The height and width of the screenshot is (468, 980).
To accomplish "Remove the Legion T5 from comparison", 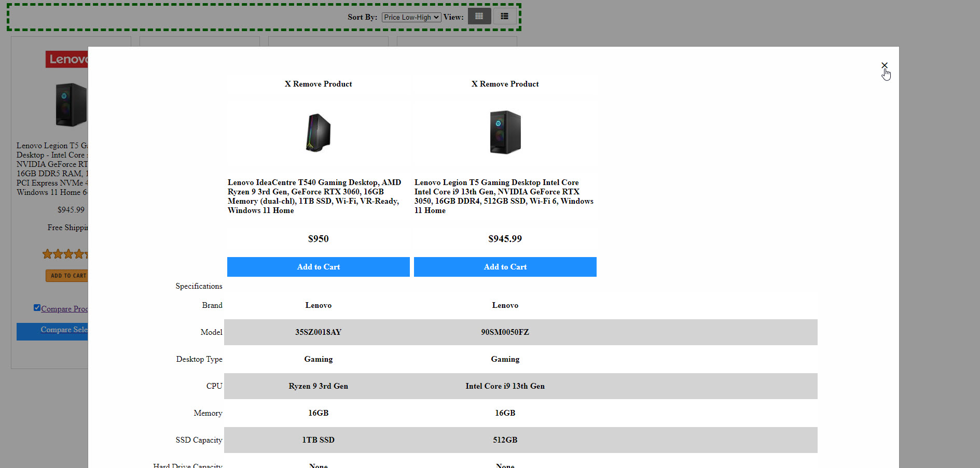I will pos(505,84).
